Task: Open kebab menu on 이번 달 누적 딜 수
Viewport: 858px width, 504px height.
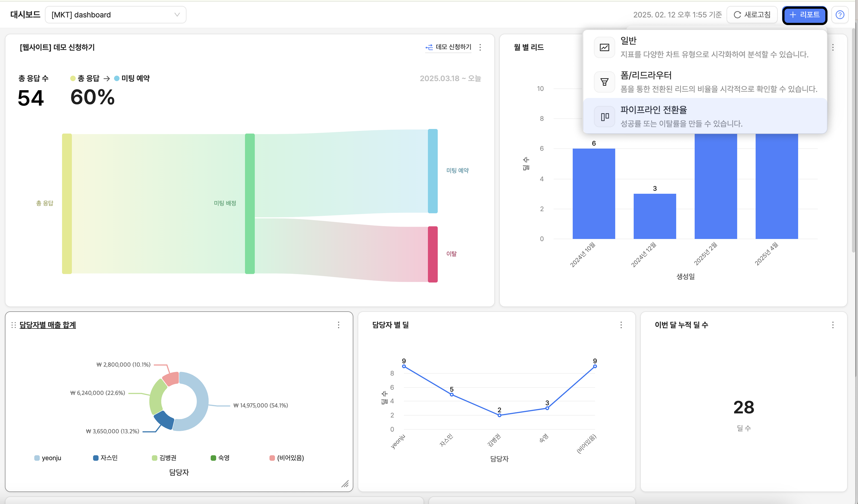Action: pyautogui.click(x=833, y=325)
